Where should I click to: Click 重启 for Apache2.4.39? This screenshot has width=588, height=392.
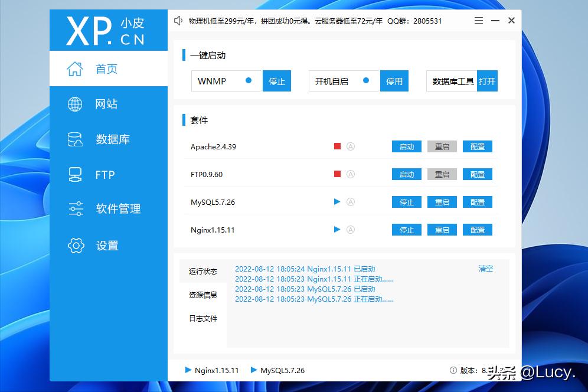pyautogui.click(x=442, y=146)
